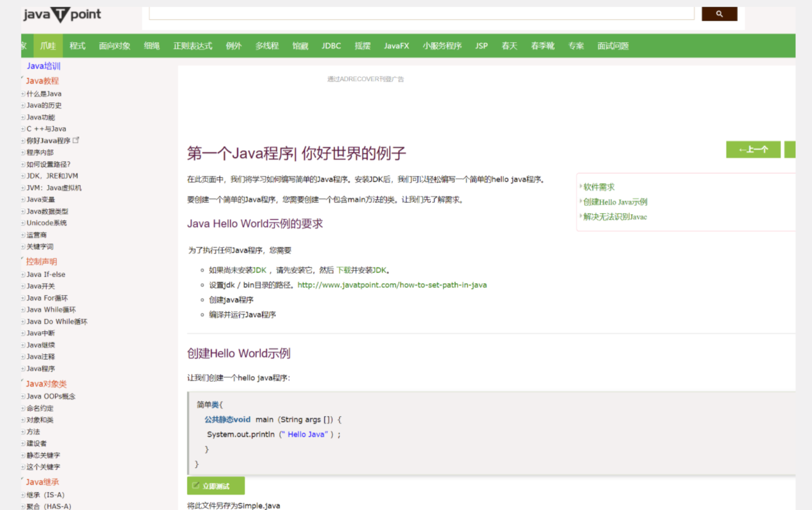This screenshot has height=510, width=812.
Task: Click the ←上一个 previous button
Action: (753, 150)
